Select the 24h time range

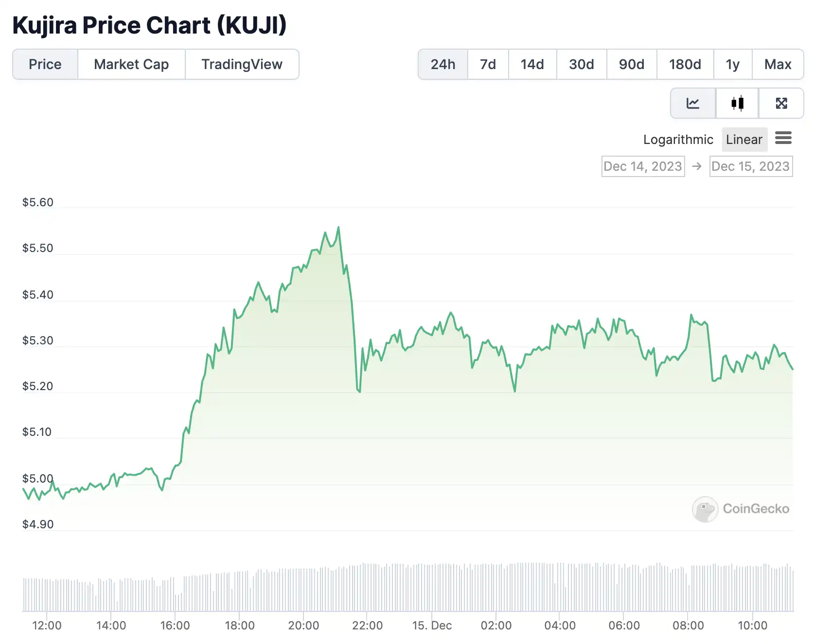pos(443,64)
